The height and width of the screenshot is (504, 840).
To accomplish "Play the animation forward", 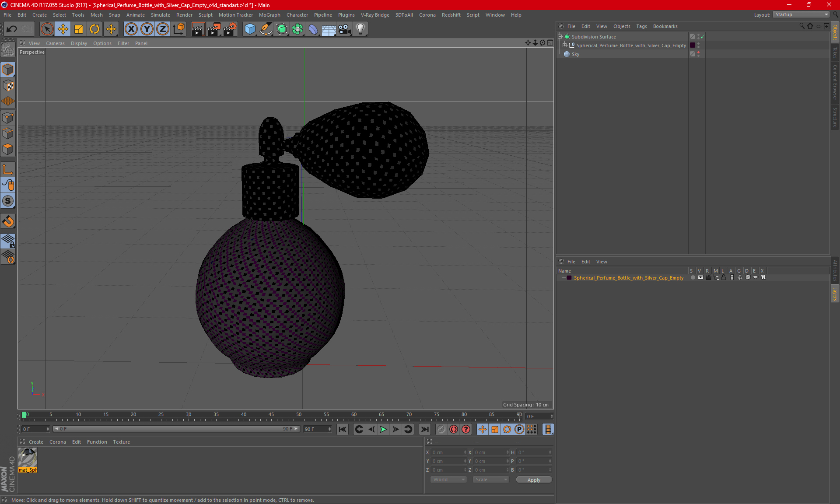I will (383, 429).
